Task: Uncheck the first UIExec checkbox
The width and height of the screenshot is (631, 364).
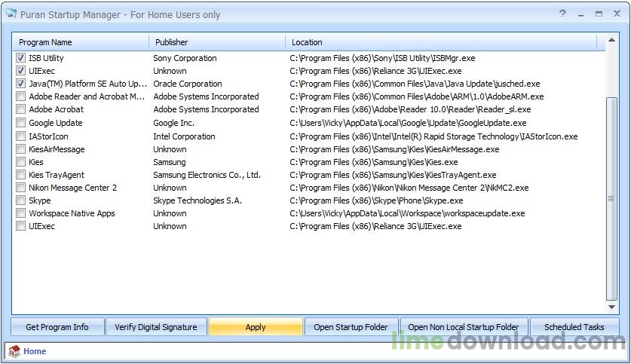Action: (20, 71)
